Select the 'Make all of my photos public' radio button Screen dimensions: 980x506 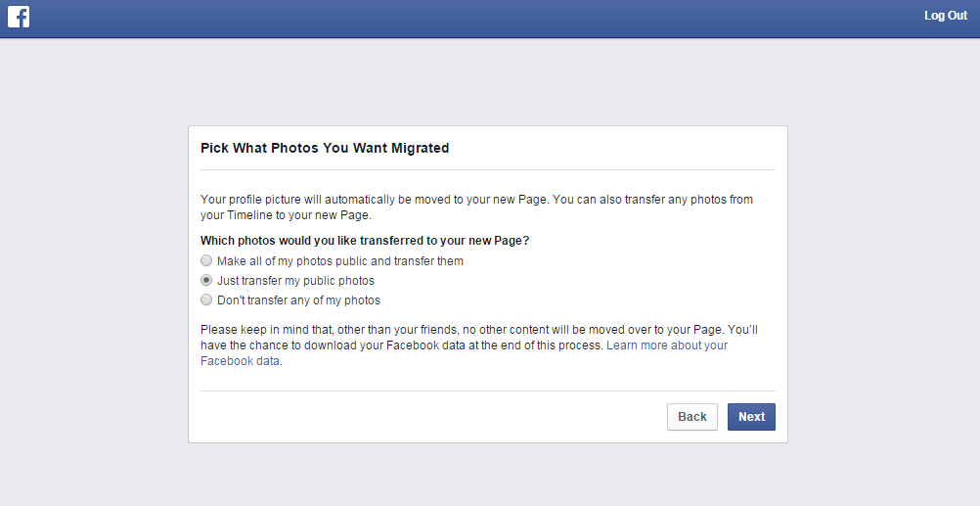point(205,261)
